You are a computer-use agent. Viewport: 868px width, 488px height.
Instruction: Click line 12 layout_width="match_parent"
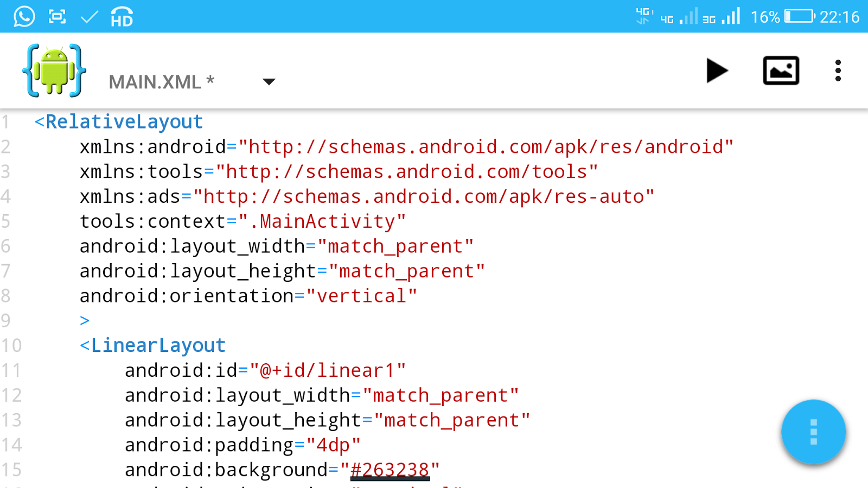[322, 395]
